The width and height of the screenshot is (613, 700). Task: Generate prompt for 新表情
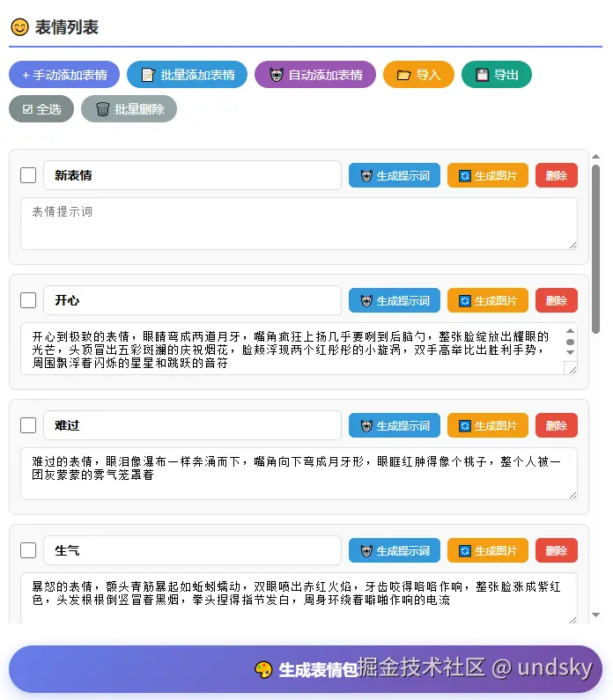pyautogui.click(x=395, y=175)
